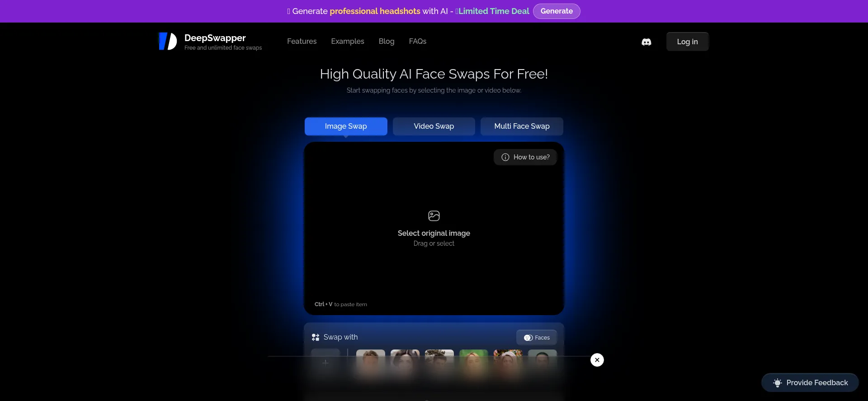Add a new face with the plus tile
The image size is (868, 401).
[325, 363]
